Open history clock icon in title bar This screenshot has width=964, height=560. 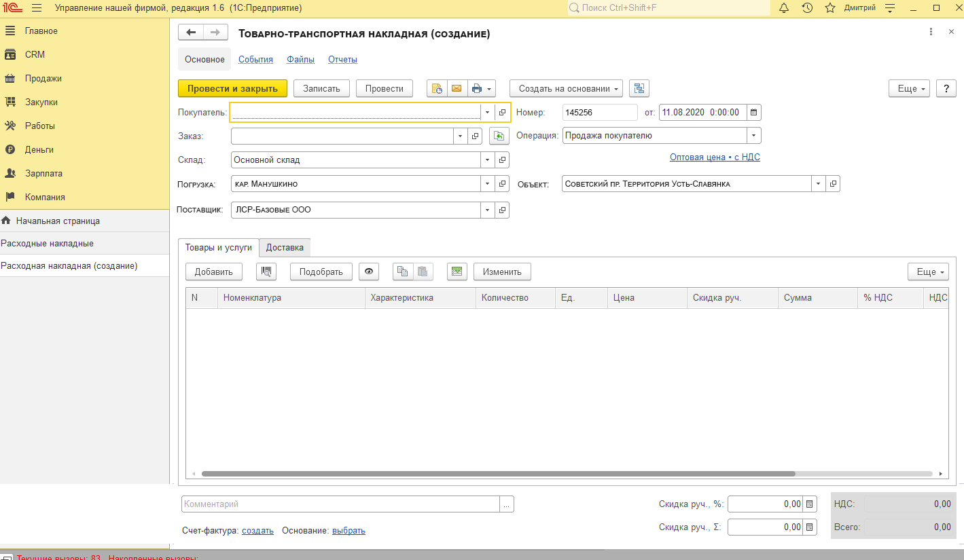click(x=807, y=8)
